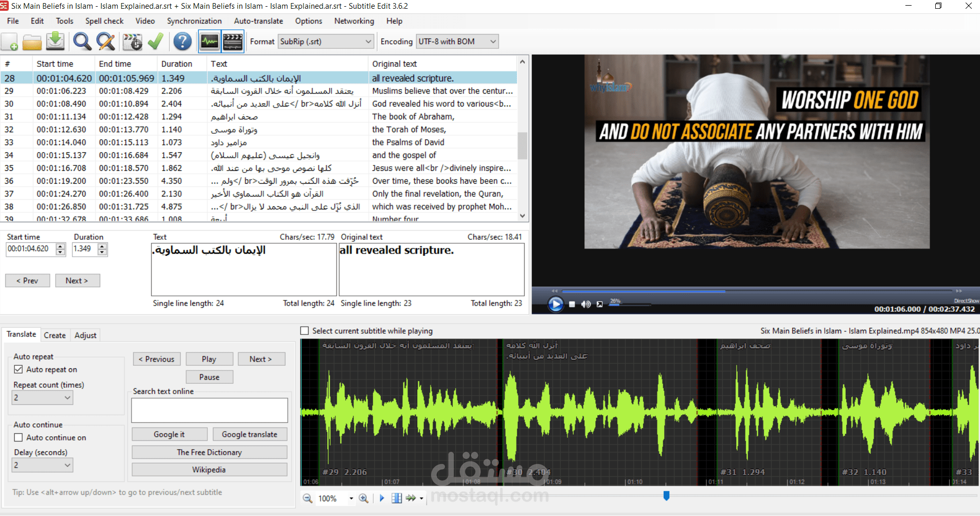Create a new subtitle file

click(10, 41)
